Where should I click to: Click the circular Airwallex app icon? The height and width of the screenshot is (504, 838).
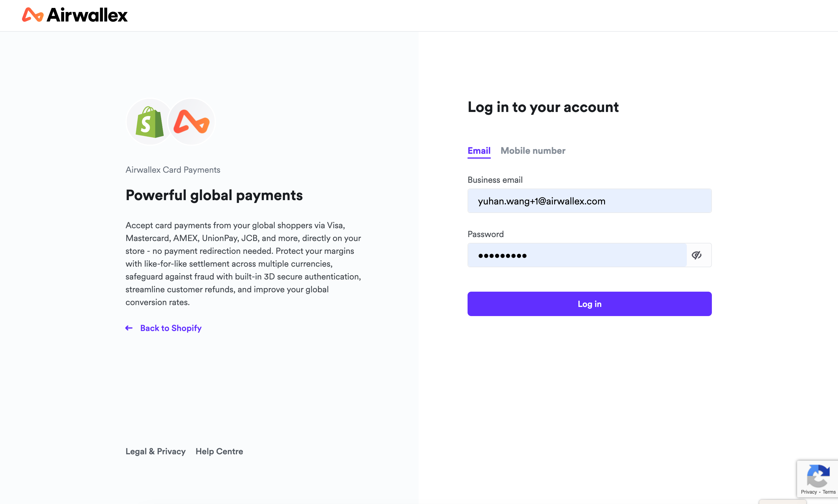coord(191,121)
